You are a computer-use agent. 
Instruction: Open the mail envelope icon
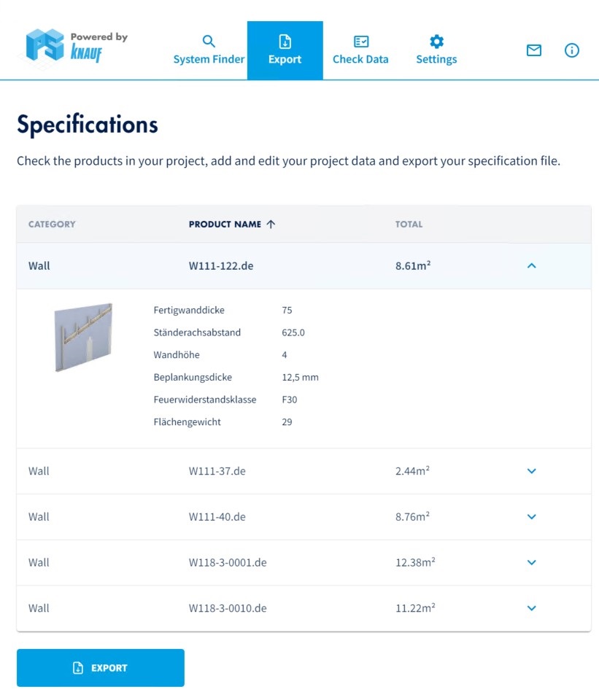[534, 50]
